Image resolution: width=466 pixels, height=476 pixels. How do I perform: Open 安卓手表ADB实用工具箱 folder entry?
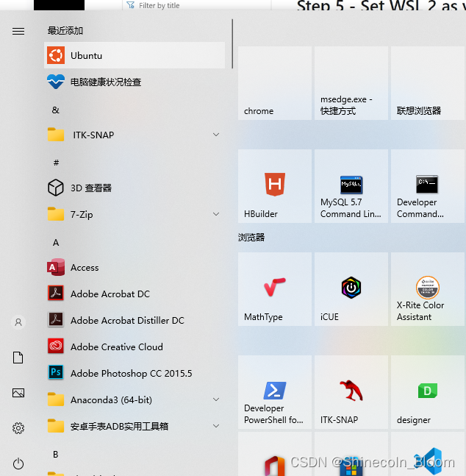click(x=135, y=426)
